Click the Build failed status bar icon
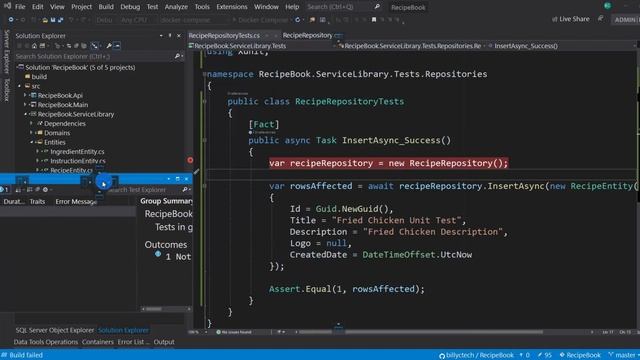 (x=4, y=355)
